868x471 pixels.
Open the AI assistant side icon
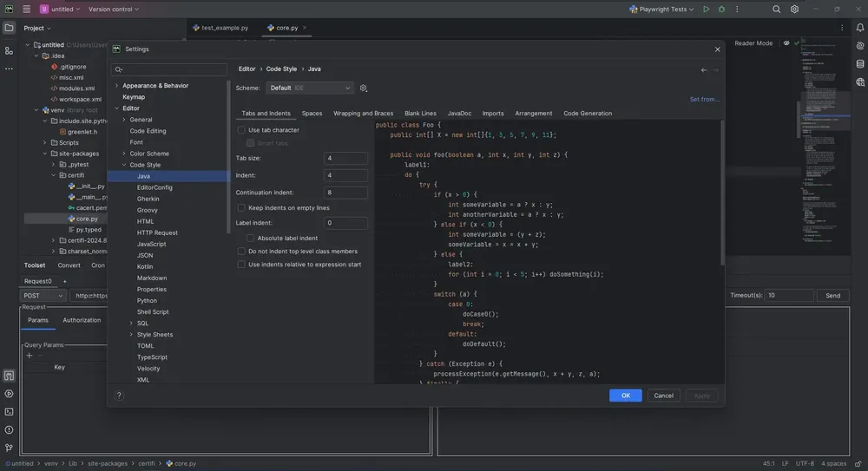[859, 46]
